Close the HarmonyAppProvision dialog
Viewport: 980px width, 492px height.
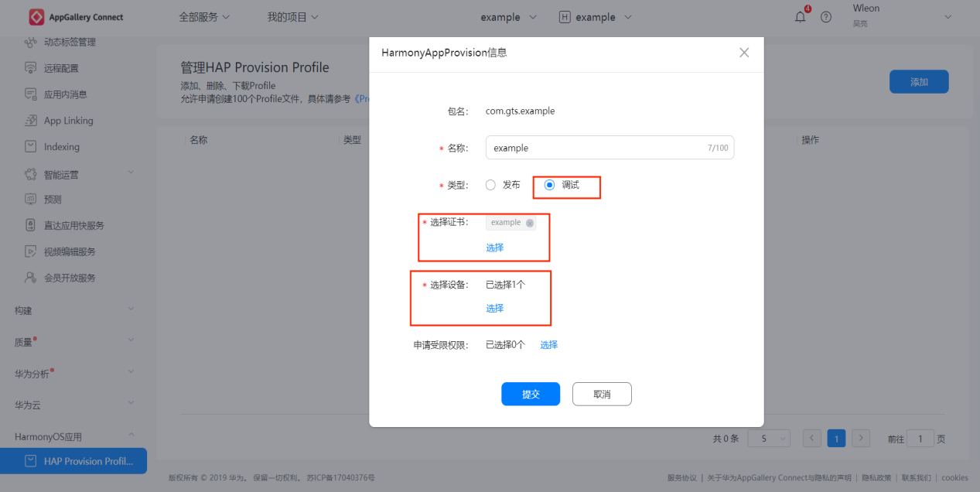coord(744,53)
